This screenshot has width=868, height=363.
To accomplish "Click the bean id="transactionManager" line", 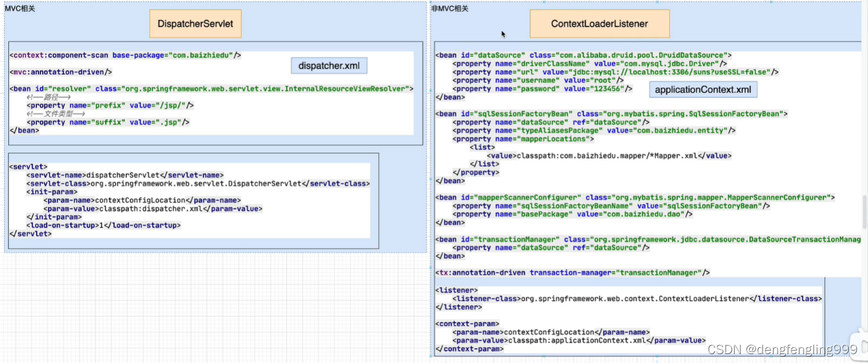I will (648, 239).
